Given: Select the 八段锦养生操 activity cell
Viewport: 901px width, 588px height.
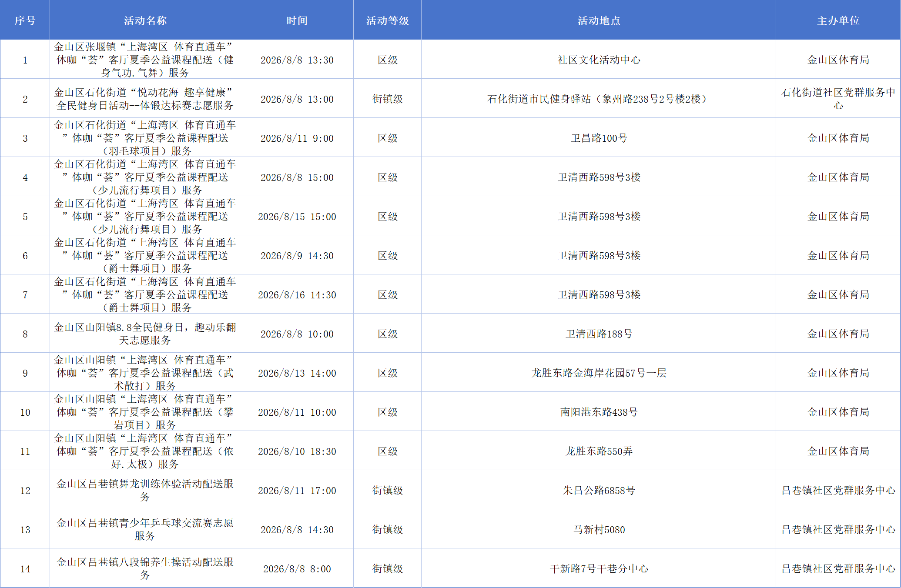Looking at the screenshot, I should (x=145, y=568).
